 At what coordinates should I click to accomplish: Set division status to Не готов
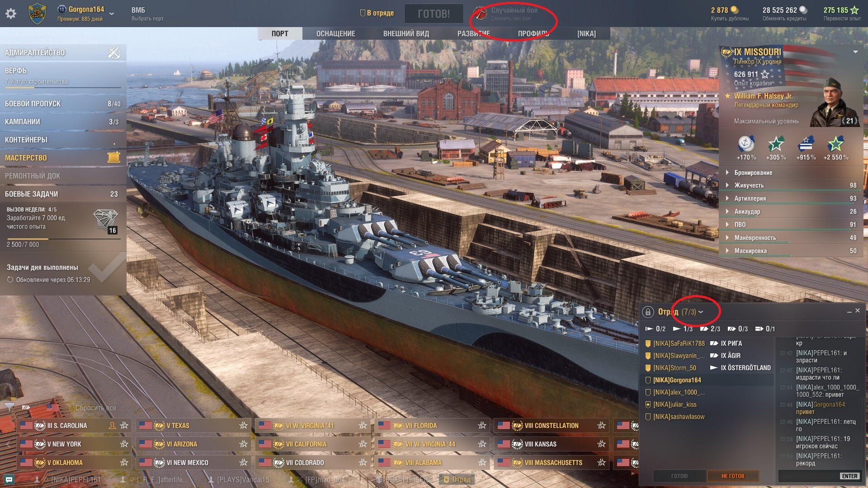pos(733,476)
